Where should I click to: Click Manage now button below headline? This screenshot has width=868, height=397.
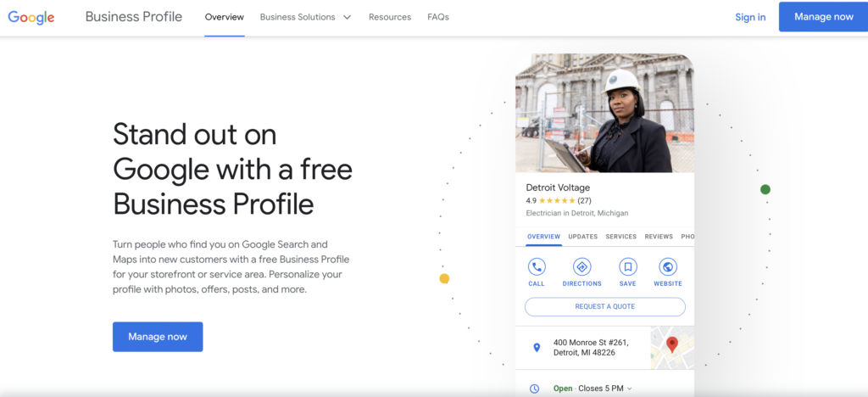(158, 337)
